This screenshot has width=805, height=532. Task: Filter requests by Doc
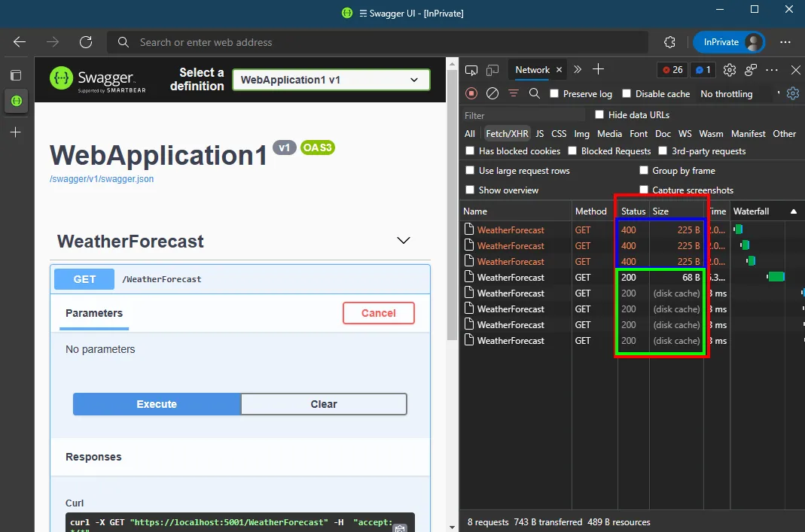663,134
